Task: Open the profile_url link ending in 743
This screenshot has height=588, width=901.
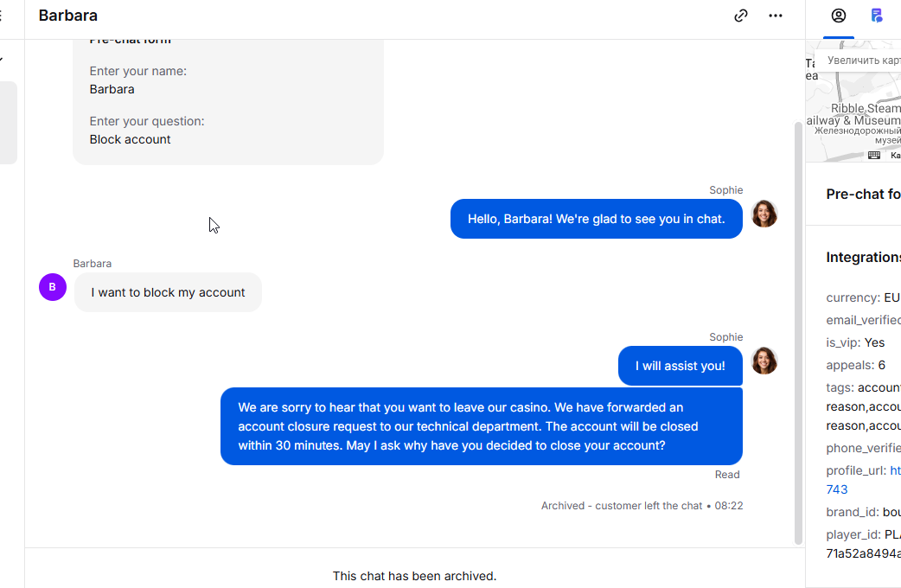Action: (836, 489)
